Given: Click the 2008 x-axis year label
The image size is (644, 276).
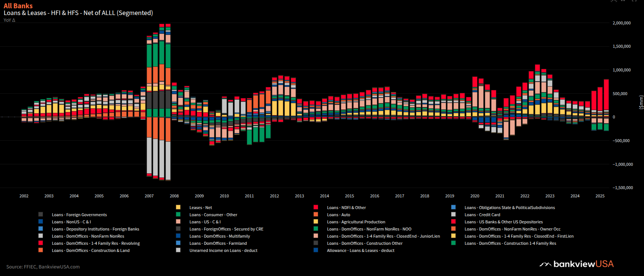Looking at the screenshot, I should click(174, 196).
